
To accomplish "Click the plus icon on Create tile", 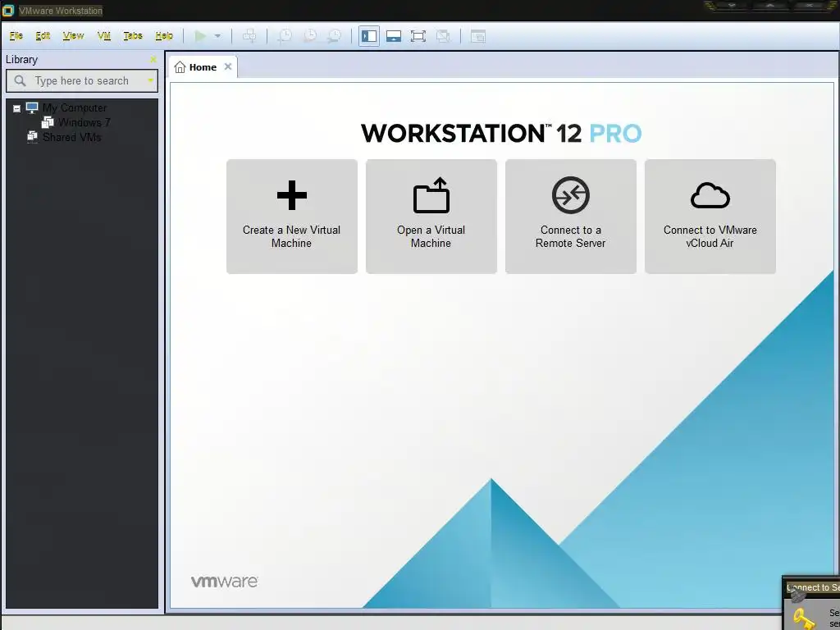I will [x=292, y=195].
